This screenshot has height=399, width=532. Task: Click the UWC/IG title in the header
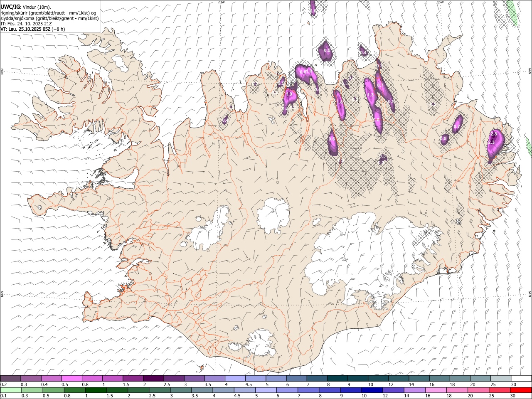click(x=10, y=6)
